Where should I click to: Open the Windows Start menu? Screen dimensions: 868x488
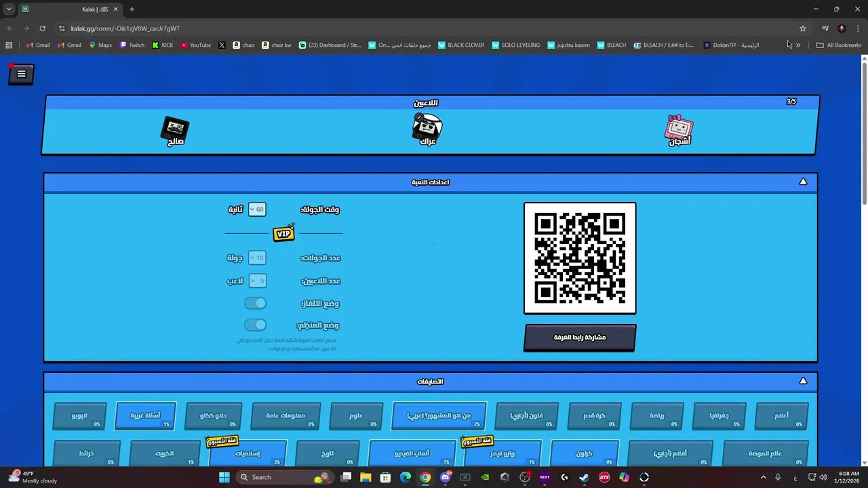click(x=224, y=477)
